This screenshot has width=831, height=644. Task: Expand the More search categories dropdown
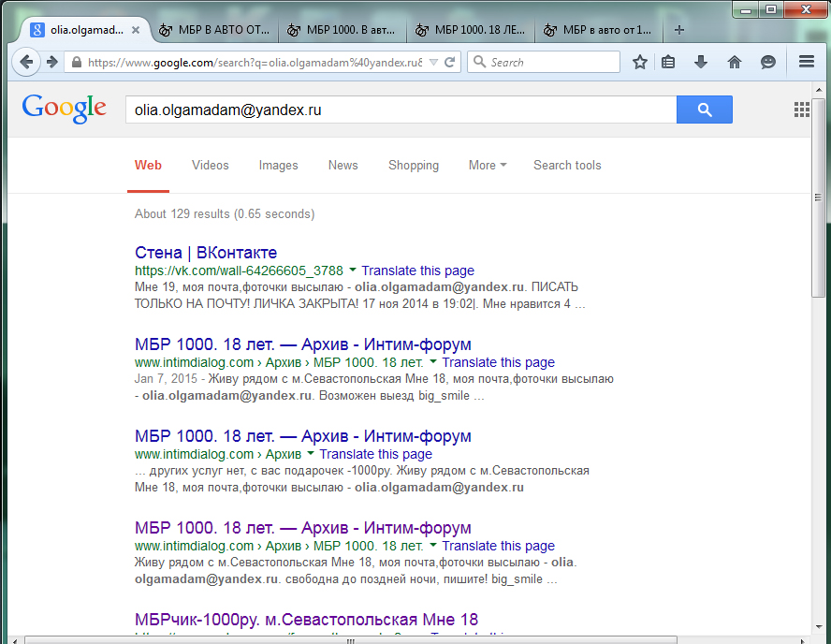click(x=488, y=166)
